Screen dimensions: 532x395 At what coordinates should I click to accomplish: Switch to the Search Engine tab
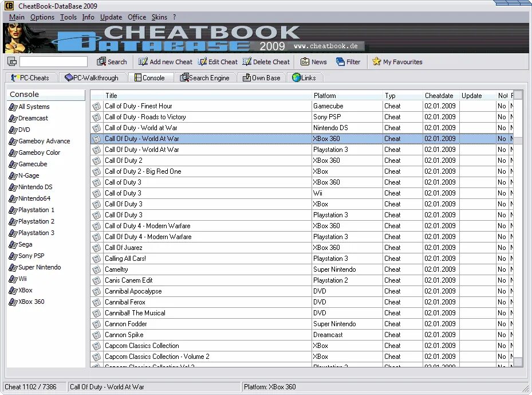(204, 78)
